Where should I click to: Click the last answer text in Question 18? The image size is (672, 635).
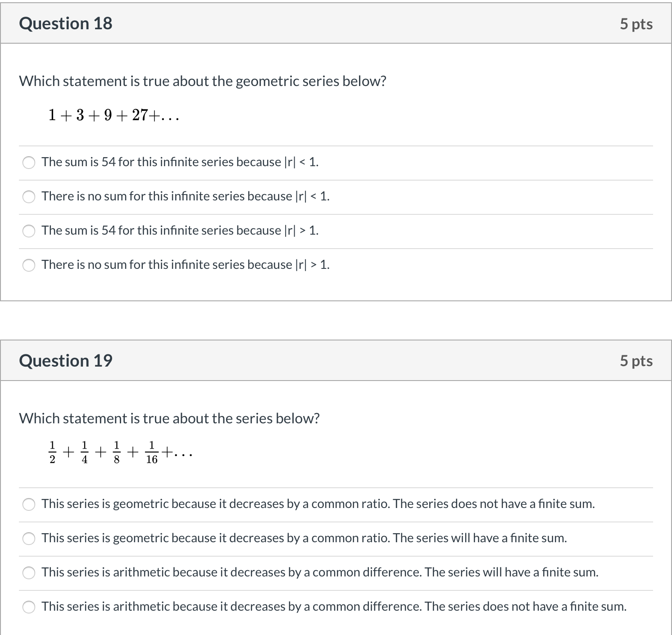[185, 265]
